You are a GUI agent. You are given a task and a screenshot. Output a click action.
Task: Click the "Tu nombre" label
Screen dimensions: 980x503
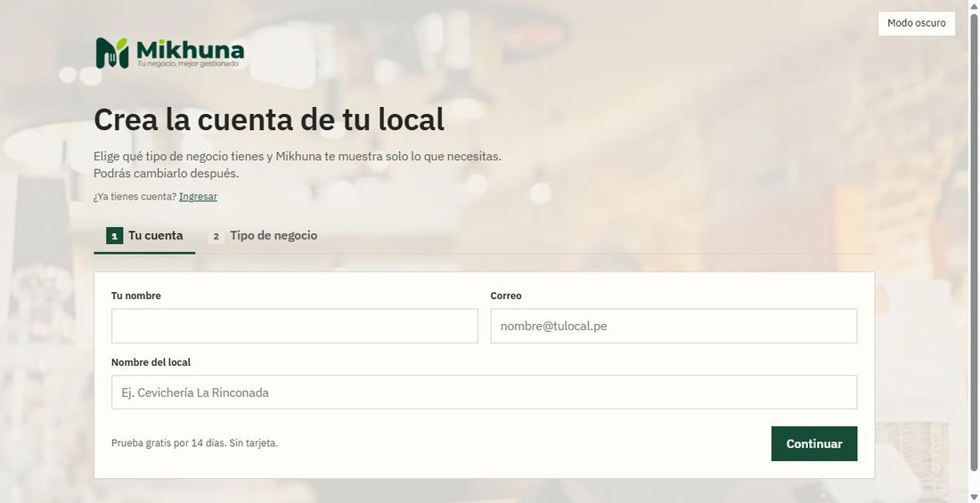135,296
